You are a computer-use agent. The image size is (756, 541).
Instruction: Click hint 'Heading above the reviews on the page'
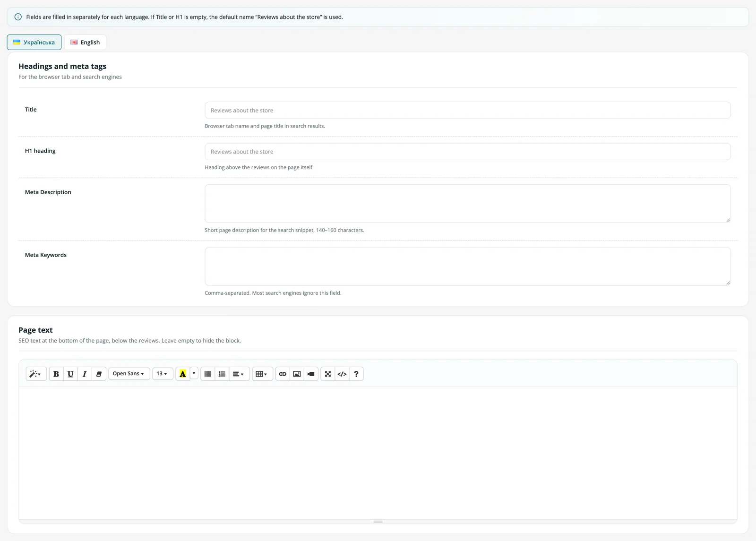coord(259,167)
